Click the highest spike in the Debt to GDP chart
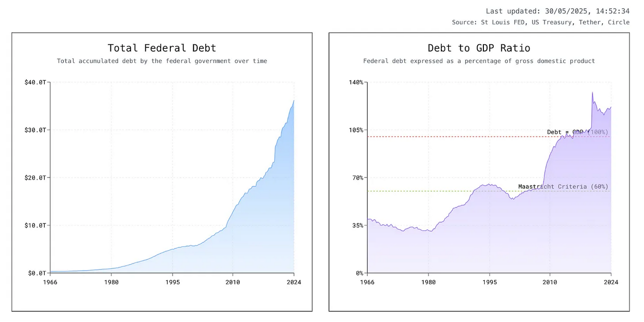The width and height of the screenshot is (644, 322). (x=593, y=93)
